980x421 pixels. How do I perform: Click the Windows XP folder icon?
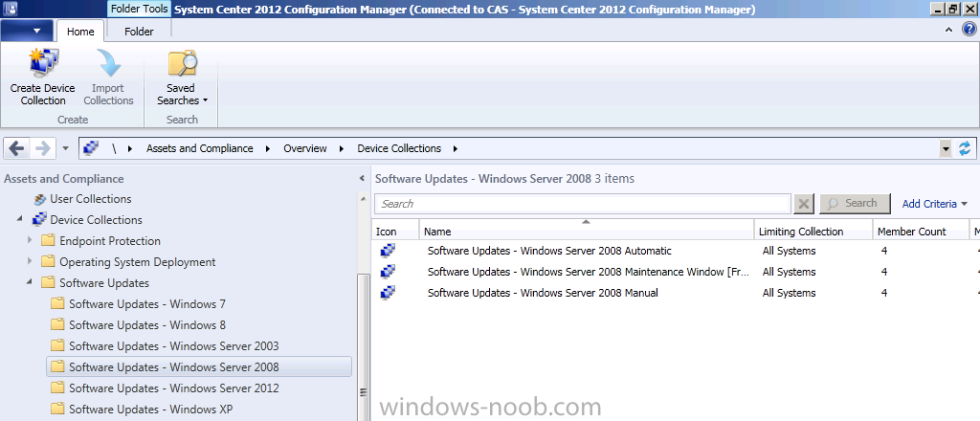[x=57, y=410]
